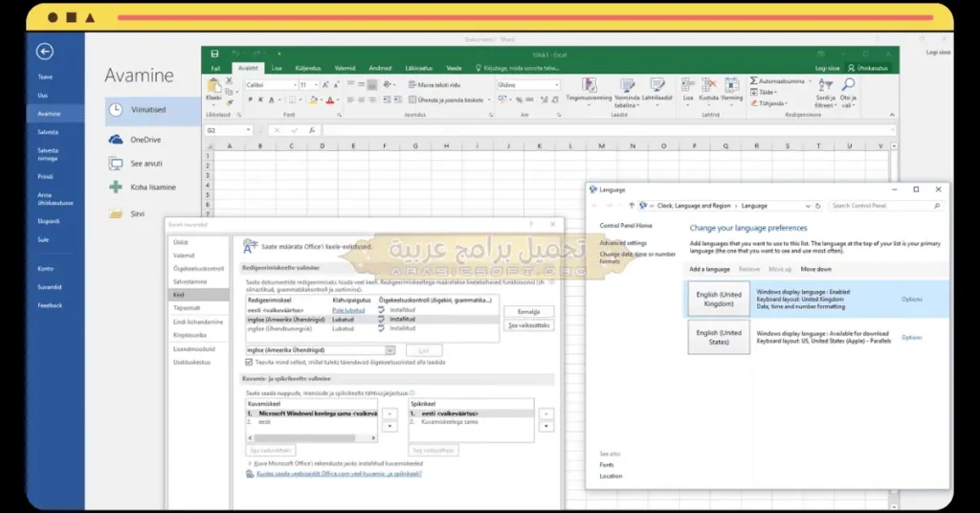Select the English (United States) language tile
The width and height of the screenshot is (980, 513).
[719, 338]
